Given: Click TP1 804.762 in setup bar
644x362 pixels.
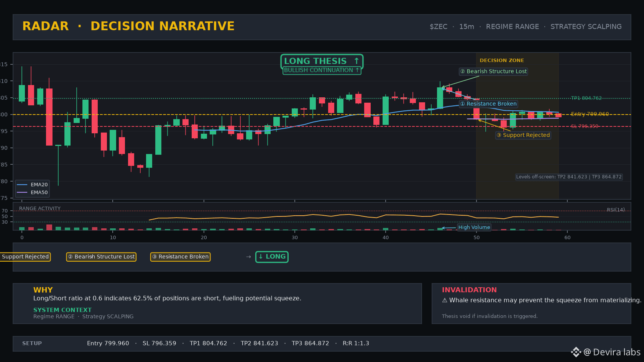Looking at the screenshot, I should click(x=209, y=344).
